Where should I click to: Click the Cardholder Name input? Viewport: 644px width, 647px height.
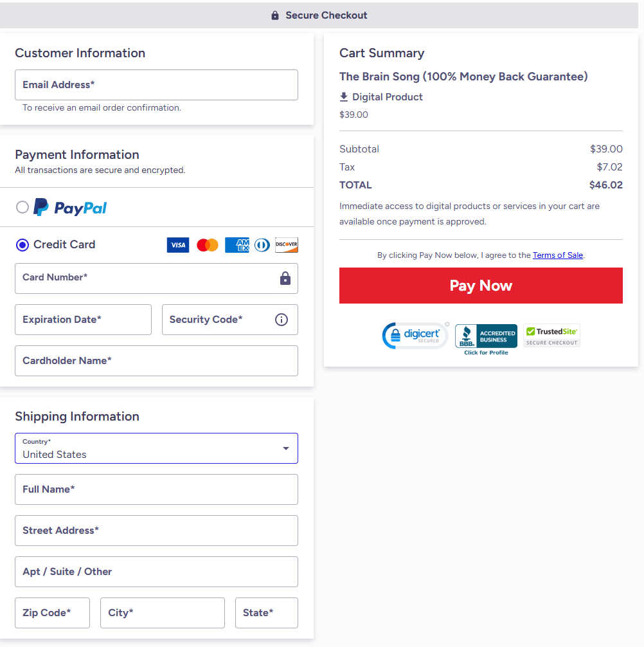coord(156,361)
